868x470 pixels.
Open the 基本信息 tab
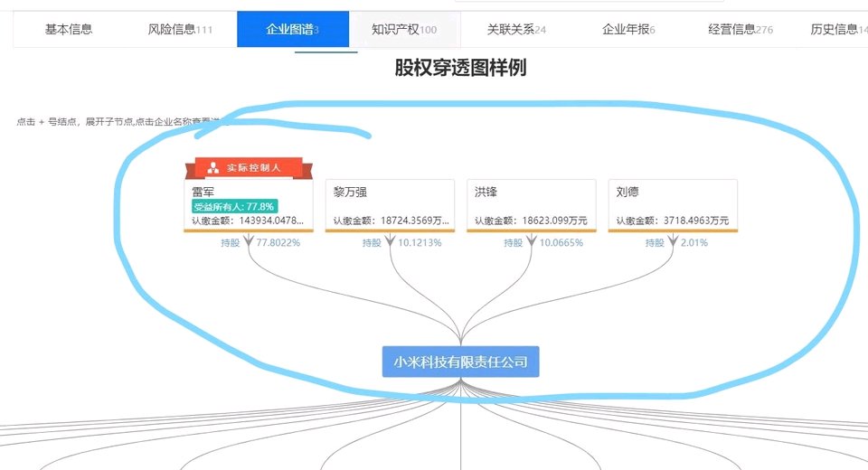point(69,29)
